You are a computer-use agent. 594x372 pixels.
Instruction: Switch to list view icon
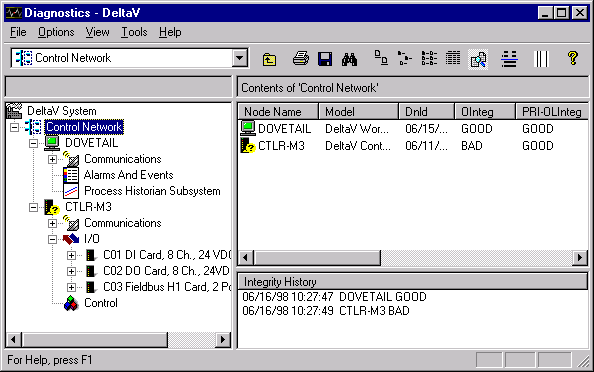tap(429, 58)
